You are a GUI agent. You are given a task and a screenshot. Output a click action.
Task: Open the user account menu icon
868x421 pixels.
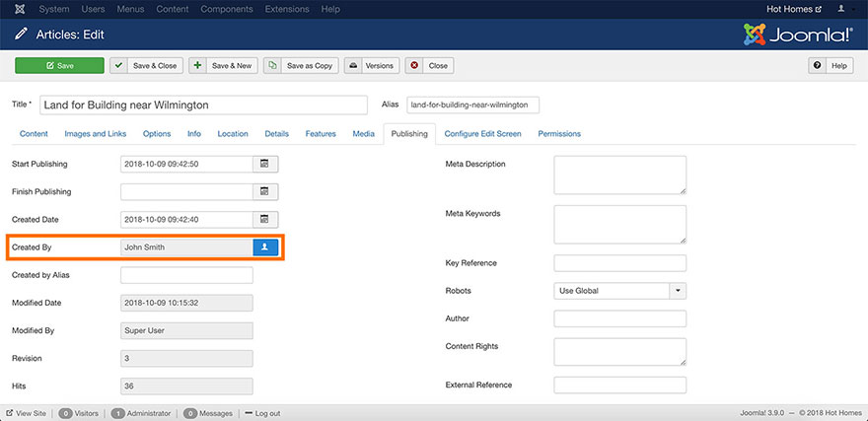pyautogui.click(x=840, y=9)
